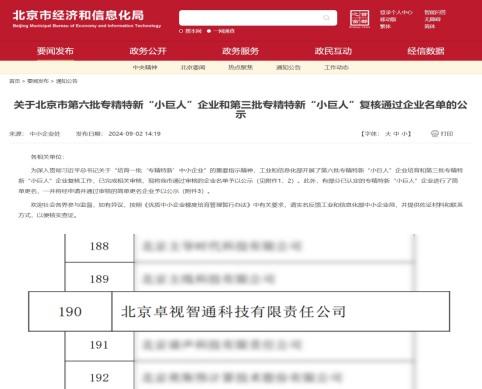The height and width of the screenshot is (389, 482).
Task: Open the 首都之窗 seal logo
Action: (359, 18)
